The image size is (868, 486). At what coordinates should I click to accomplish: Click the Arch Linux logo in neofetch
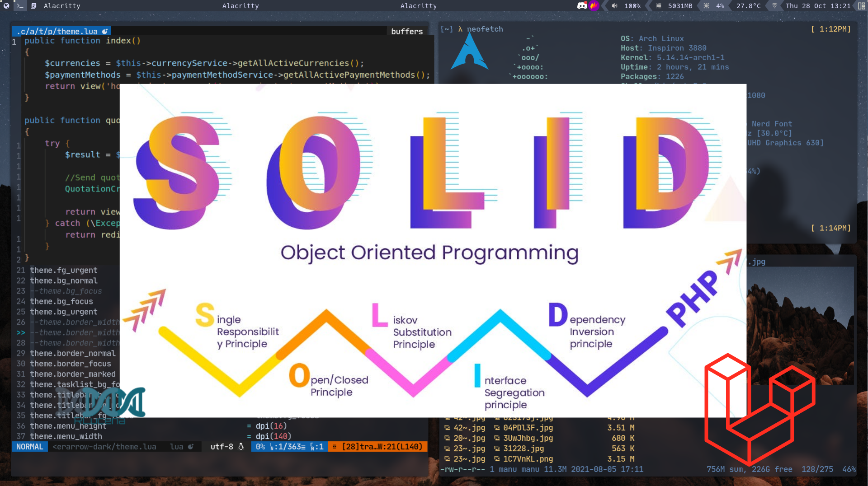pyautogui.click(x=469, y=51)
